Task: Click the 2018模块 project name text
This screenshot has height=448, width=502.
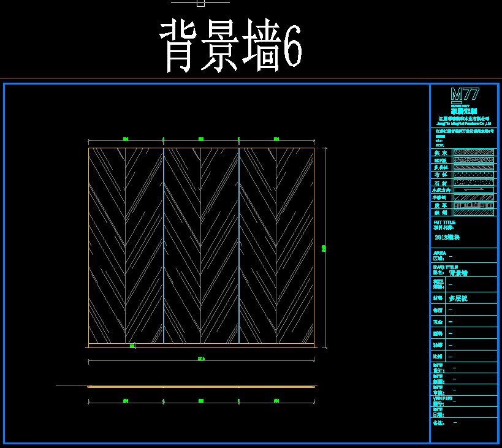Action: click(447, 237)
